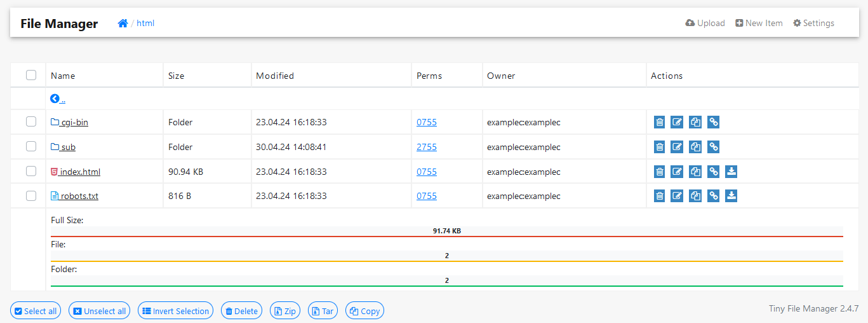This screenshot has width=868, height=323.
Task: Download robots.txt using its download icon
Action: (731, 196)
